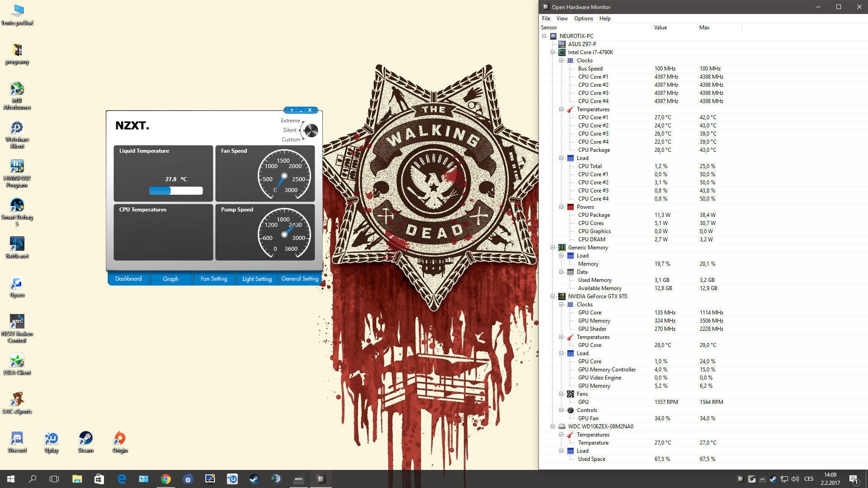Click the liquid temperature progress bar
Viewport: 868px width, 488px height.
click(x=176, y=191)
